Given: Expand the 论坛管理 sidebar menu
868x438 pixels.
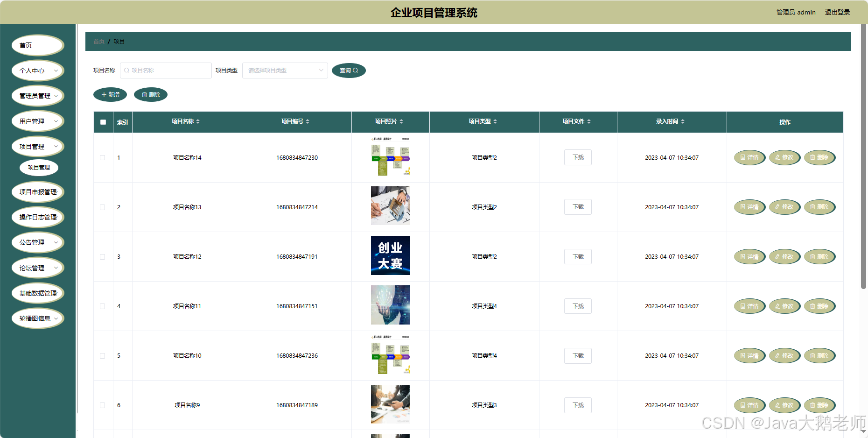Looking at the screenshot, I should (38, 268).
